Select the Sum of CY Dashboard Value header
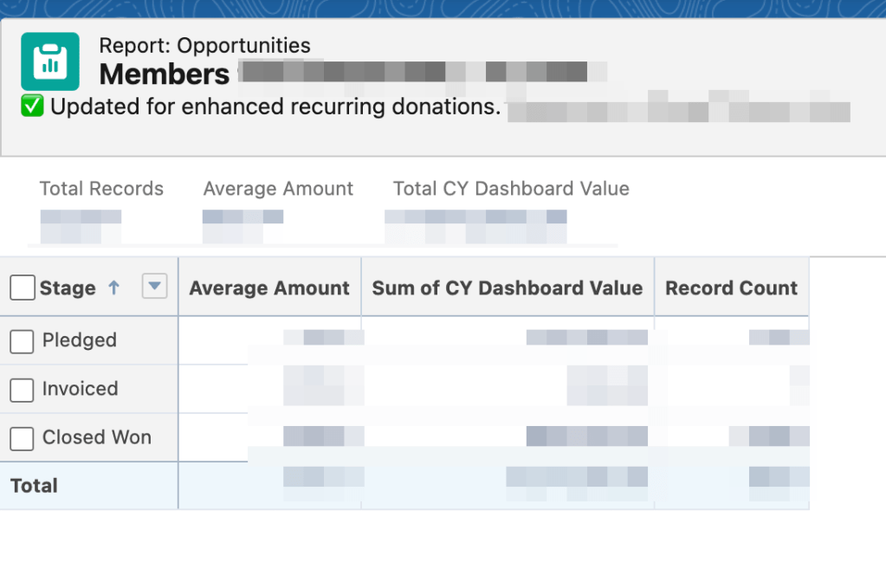 click(508, 288)
